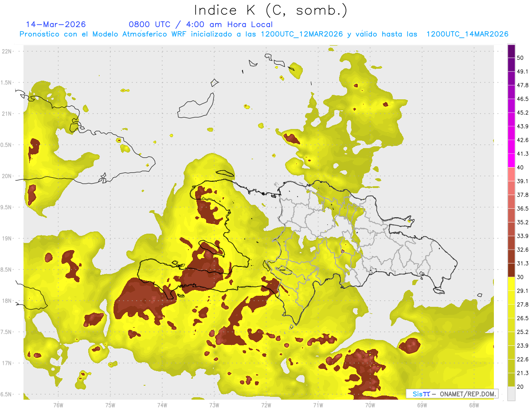The image size is (532, 411).
Task: Click the colorbar value '39.1'
Action: click(523, 181)
